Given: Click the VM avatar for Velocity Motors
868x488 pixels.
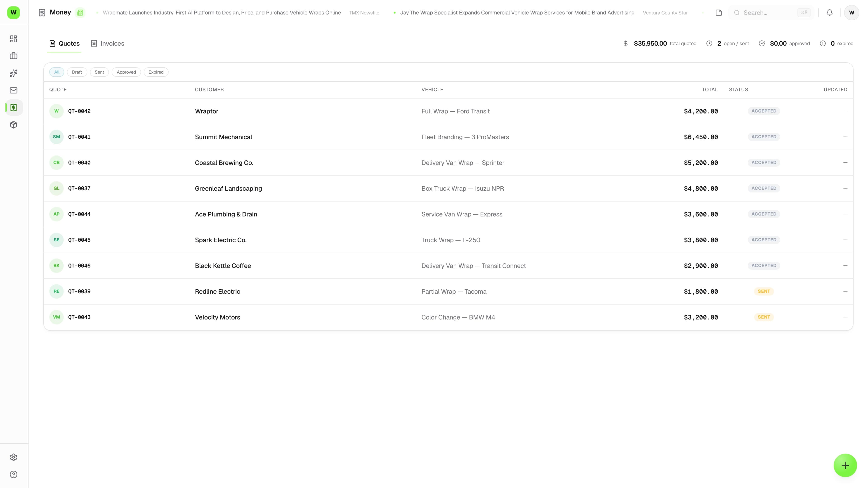Looking at the screenshot, I should tap(56, 317).
